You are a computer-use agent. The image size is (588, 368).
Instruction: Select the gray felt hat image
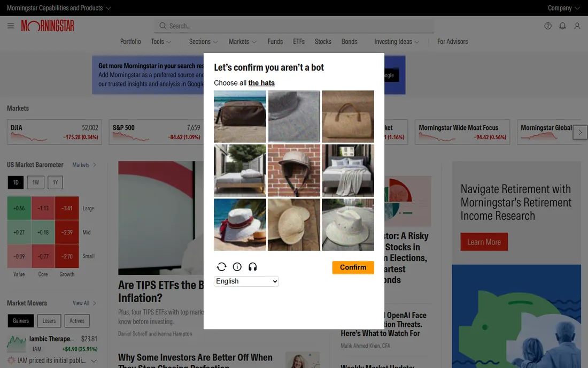(x=294, y=116)
